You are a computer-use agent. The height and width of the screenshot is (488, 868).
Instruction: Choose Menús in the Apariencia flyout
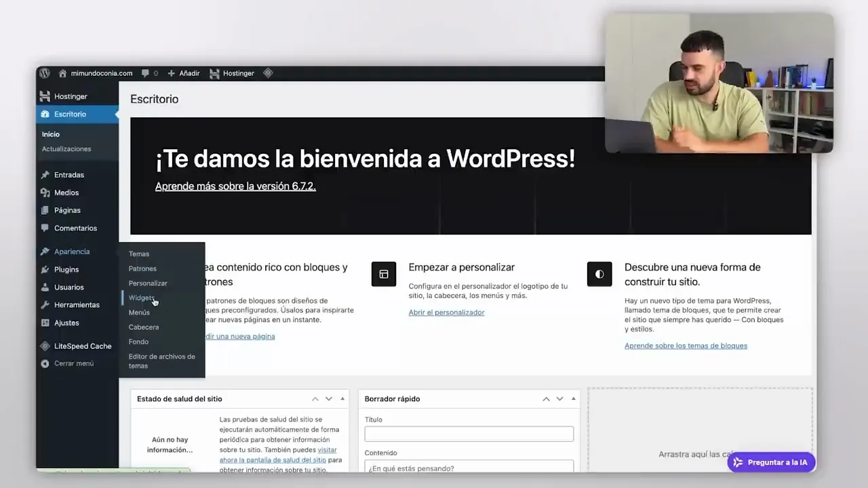coord(139,312)
